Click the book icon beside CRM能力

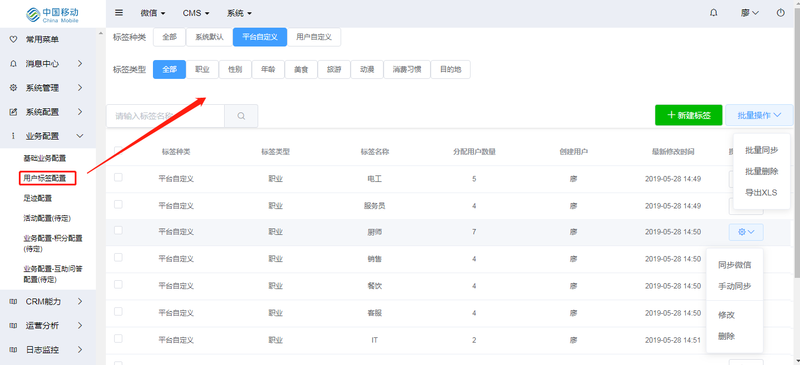click(14, 302)
